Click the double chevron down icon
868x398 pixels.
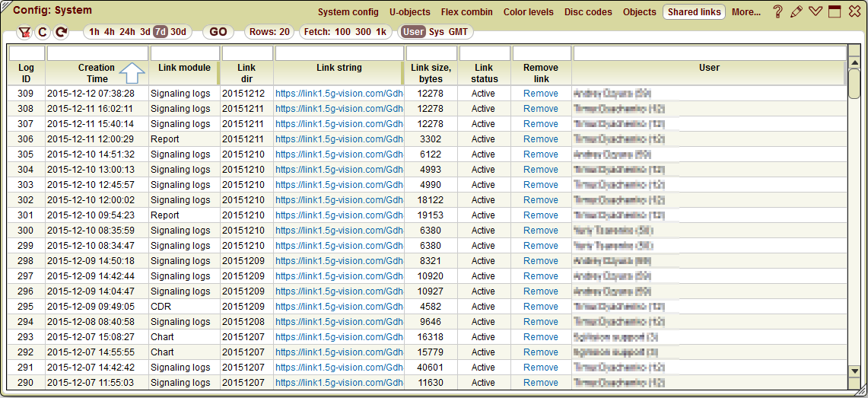point(816,11)
